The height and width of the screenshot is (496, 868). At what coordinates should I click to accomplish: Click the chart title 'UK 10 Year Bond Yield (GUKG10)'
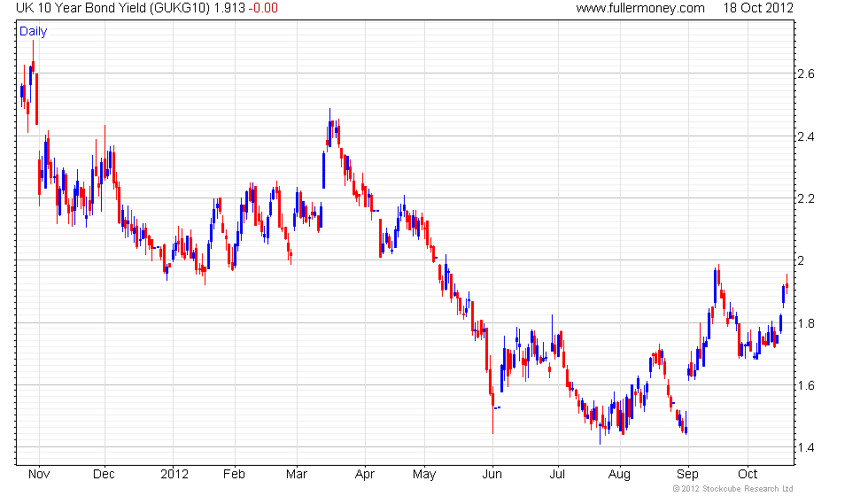[113, 8]
